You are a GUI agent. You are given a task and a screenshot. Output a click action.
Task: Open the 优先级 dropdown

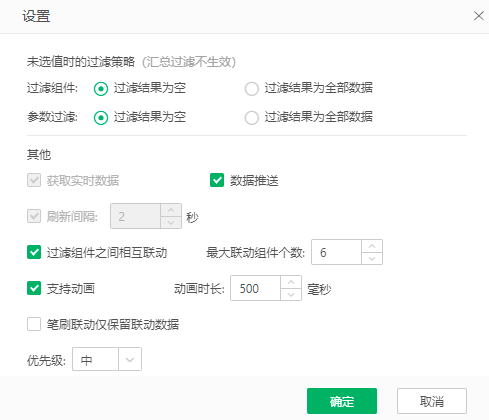click(x=107, y=359)
